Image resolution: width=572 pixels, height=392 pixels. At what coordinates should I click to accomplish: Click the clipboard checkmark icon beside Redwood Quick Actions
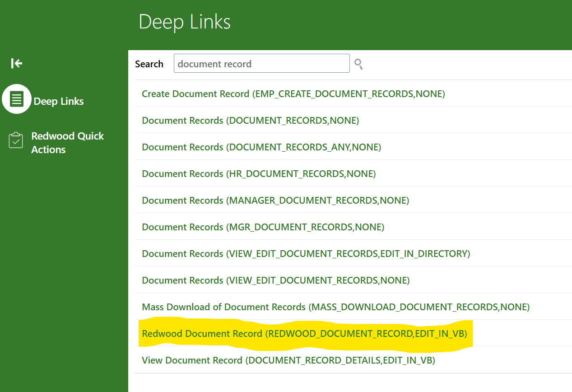pos(15,140)
